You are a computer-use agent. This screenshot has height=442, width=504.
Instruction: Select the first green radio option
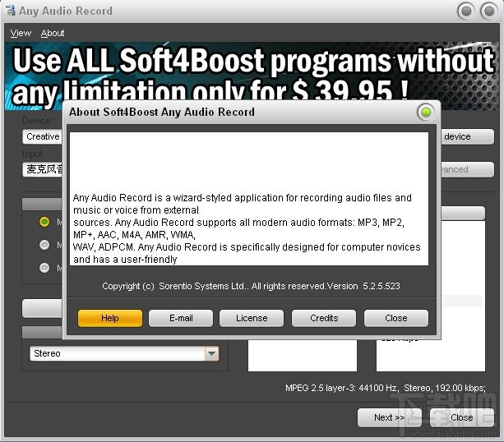44,222
